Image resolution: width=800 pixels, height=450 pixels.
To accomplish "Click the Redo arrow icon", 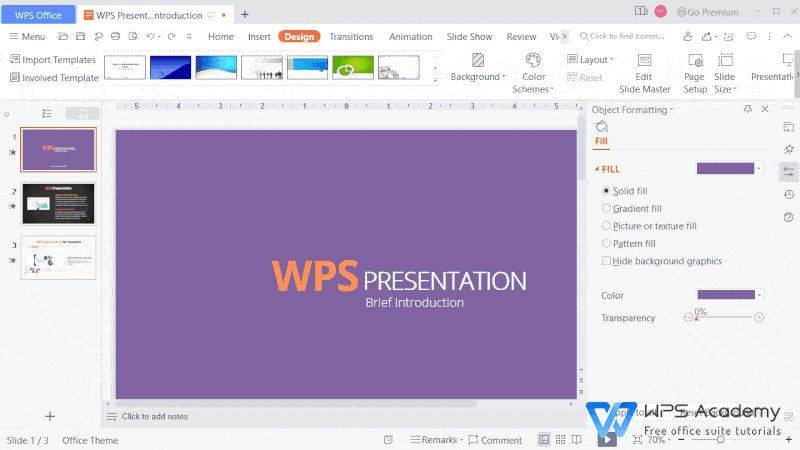I will coord(171,36).
